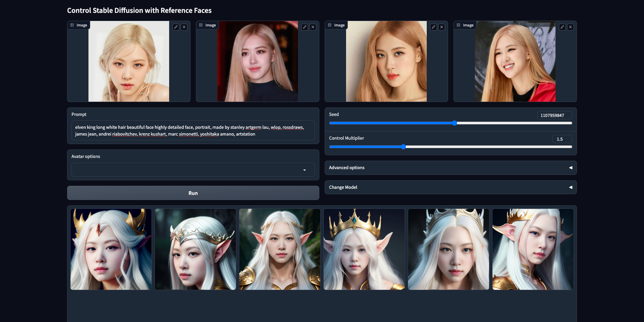Click the 'Control Stable Diffusion with Reference Faces' title

coord(139,11)
